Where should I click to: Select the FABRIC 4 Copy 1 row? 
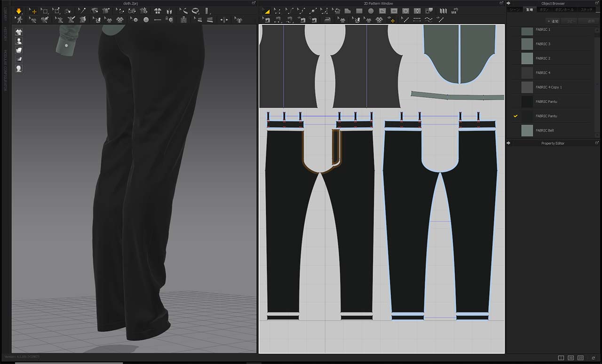(x=552, y=87)
